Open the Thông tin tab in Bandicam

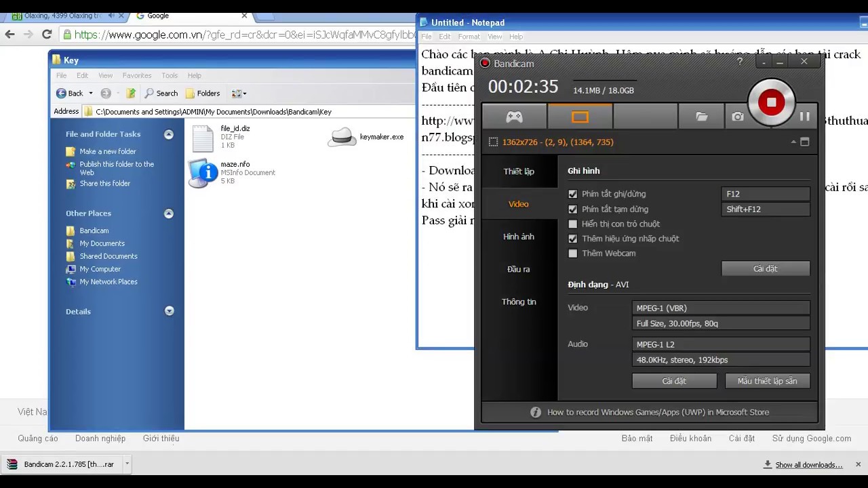(x=519, y=302)
